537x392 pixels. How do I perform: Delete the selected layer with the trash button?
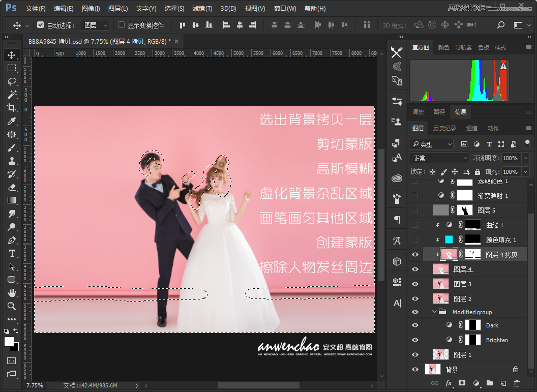coord(518,383)
